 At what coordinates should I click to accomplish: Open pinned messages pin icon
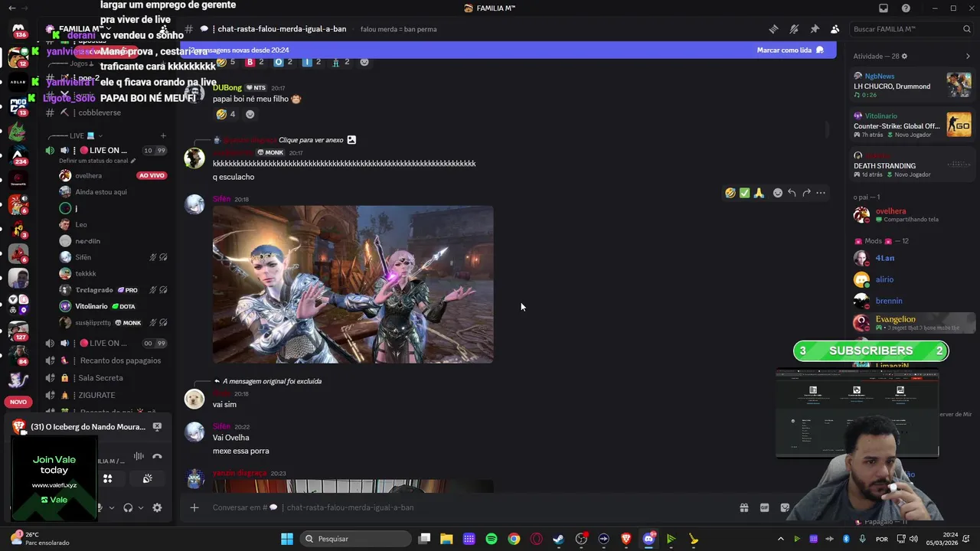pyautogui.click(x=815, y=29)
